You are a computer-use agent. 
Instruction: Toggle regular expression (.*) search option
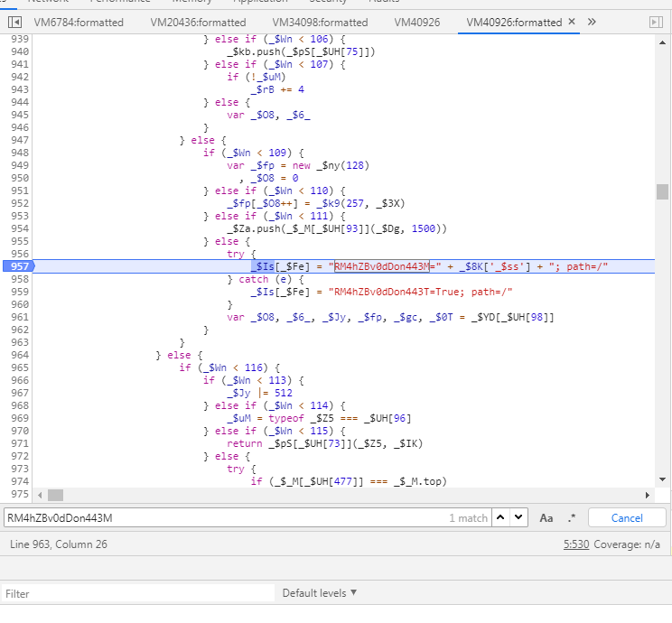tap(571, 517)
